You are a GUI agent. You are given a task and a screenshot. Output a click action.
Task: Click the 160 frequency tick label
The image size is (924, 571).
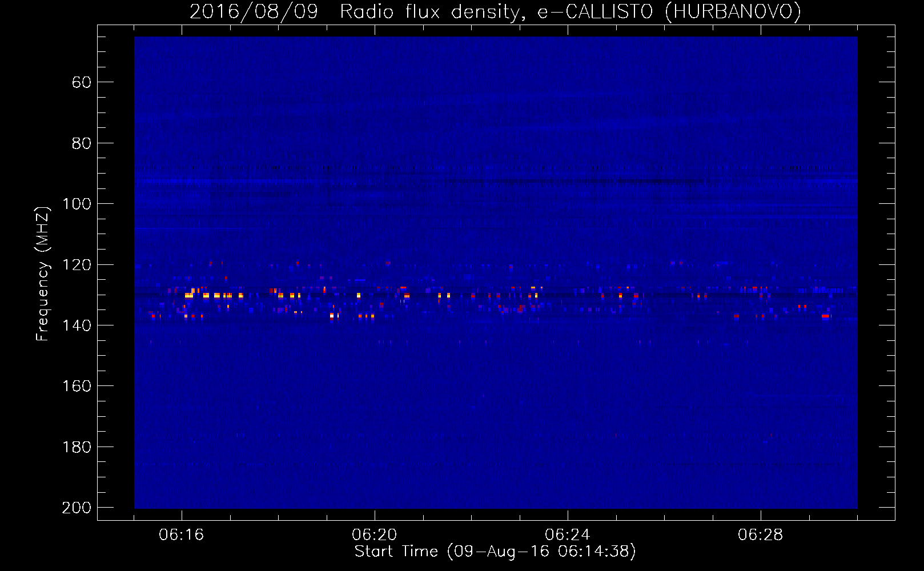[x=77, y=386]
